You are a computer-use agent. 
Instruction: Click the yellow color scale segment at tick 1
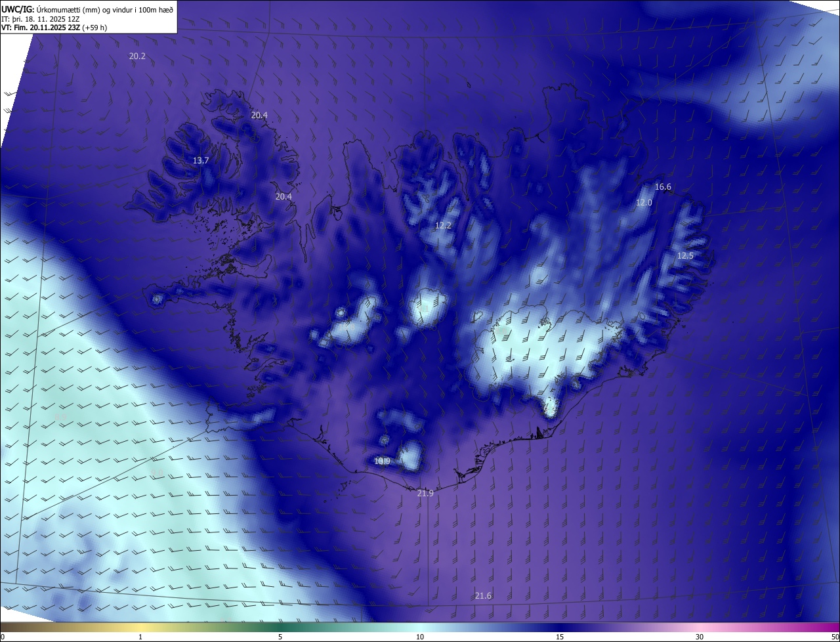pyautogui.click(x=140, y=628)
